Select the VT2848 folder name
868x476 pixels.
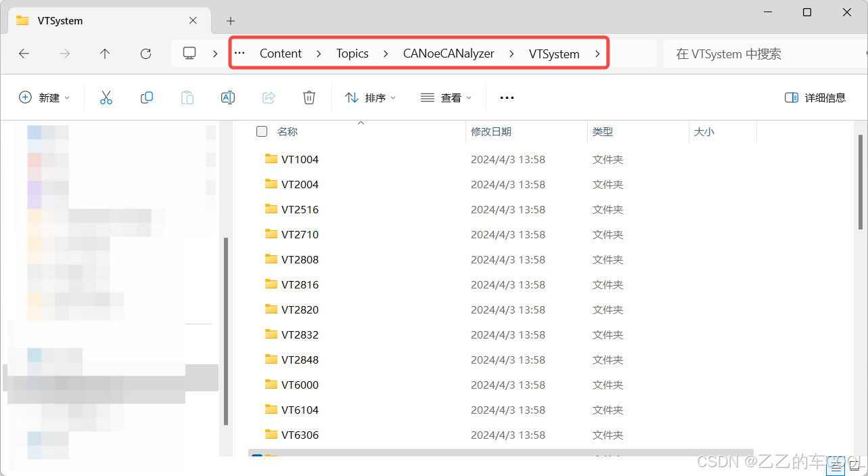tap(300, 360)
